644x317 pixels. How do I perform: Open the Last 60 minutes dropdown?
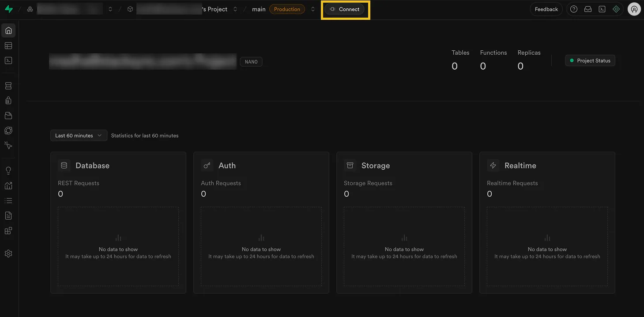[79, 135]
